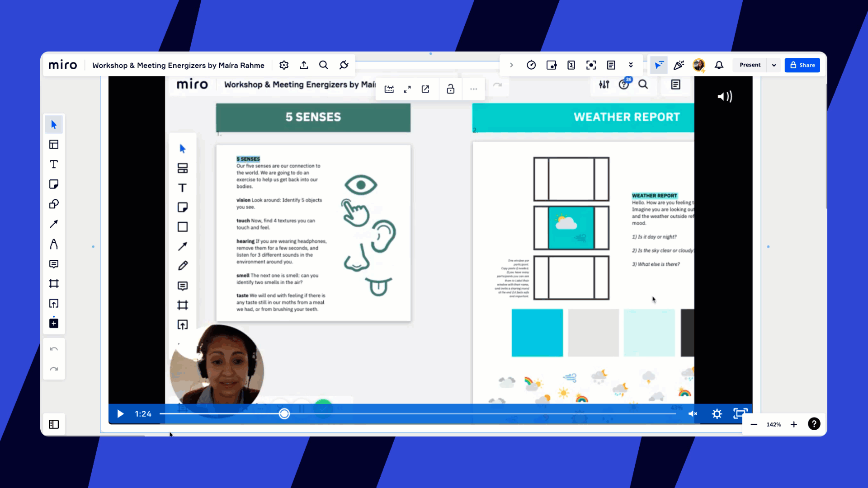Expand the Present dropdown arrow
Viewport: 868px width, 488px height.
(774, 65)
